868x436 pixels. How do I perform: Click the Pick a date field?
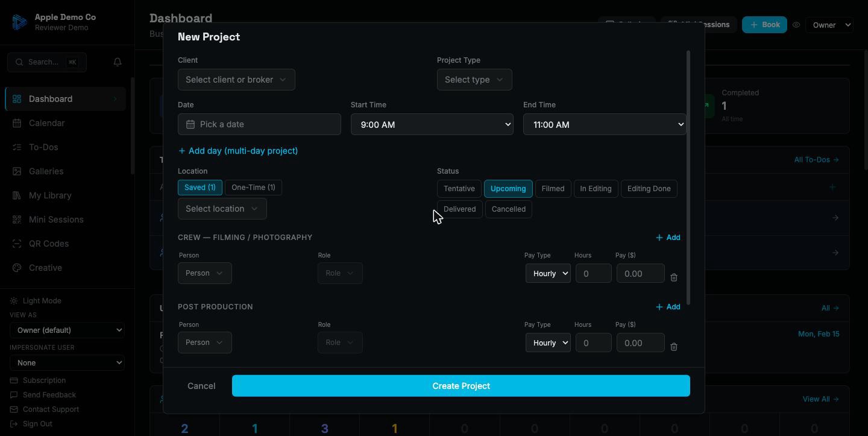(259, 124)
